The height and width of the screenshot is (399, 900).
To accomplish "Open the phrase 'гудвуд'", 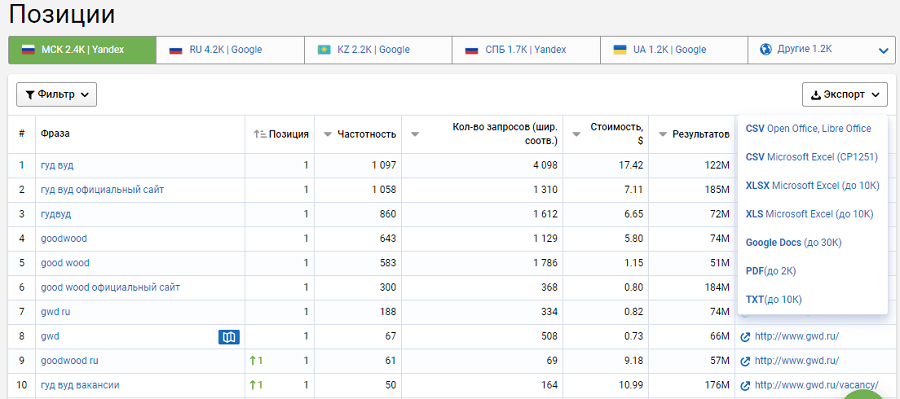I will pyautogui.click(x=56, y=214).
